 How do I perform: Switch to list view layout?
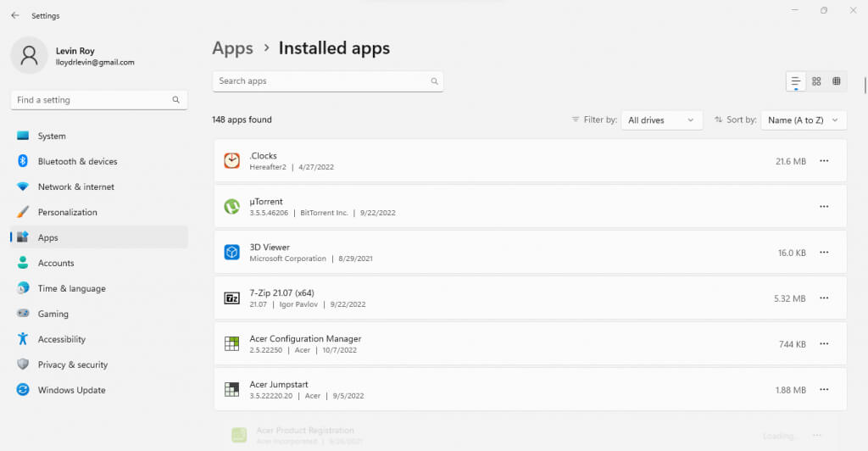coord(795,81)
